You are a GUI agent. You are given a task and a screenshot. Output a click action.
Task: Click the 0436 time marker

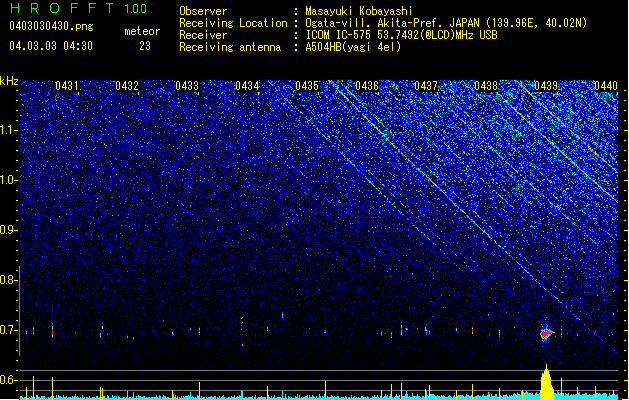point(367,86)
